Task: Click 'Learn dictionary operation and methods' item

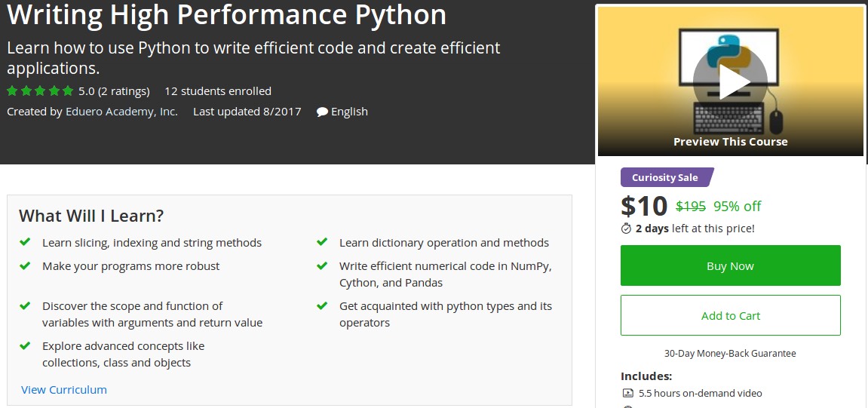Action: 444,243
